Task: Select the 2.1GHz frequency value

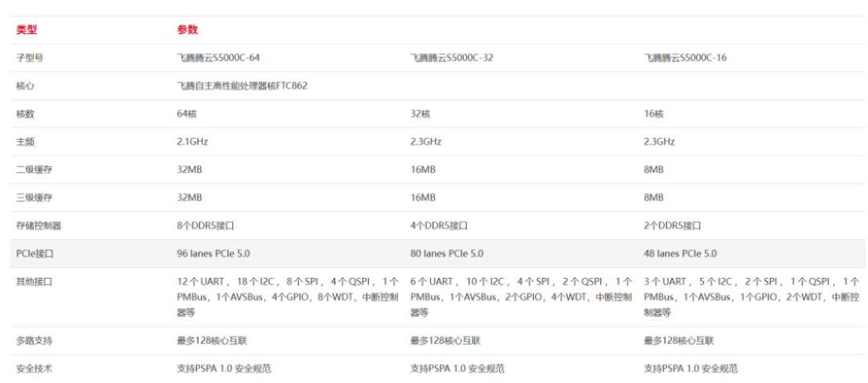Action: pyautogui.click(x=193, y=142)
